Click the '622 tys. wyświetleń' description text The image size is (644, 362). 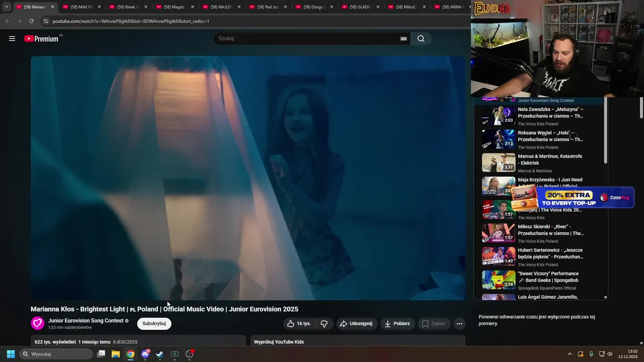(x=55, y=342)
